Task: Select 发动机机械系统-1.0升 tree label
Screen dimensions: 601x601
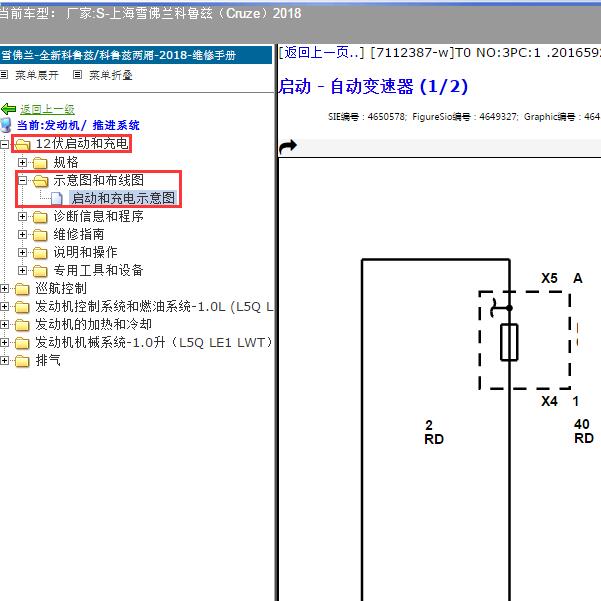Action: click(x=154, y=342)
